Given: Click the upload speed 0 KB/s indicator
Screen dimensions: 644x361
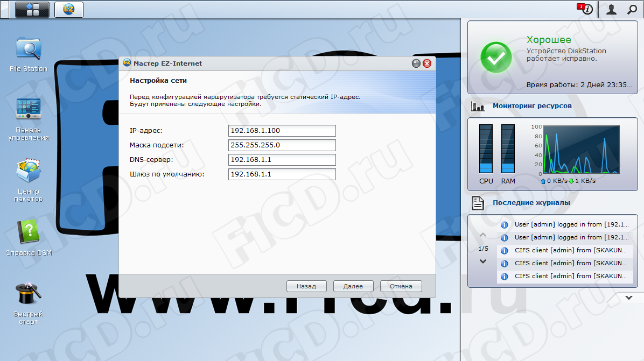Looking at the screenshot, I should pyautogui.click(x=554, y=181).
